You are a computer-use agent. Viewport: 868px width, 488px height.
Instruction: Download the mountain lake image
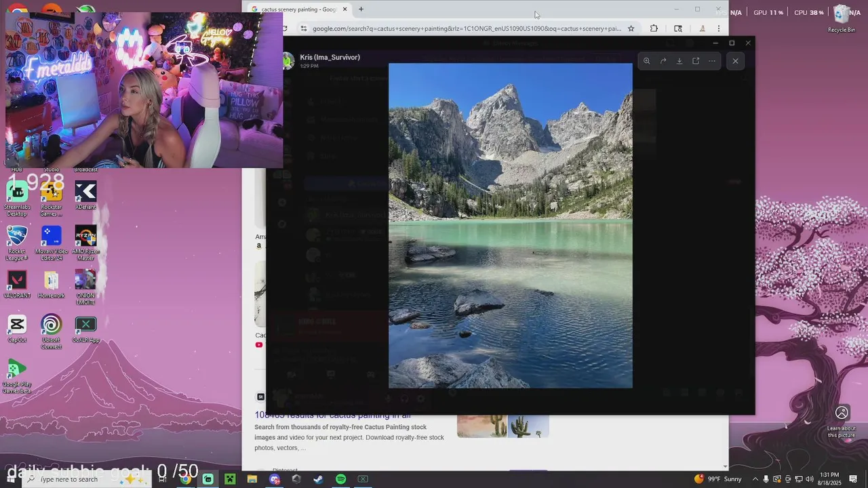[679, 61]
